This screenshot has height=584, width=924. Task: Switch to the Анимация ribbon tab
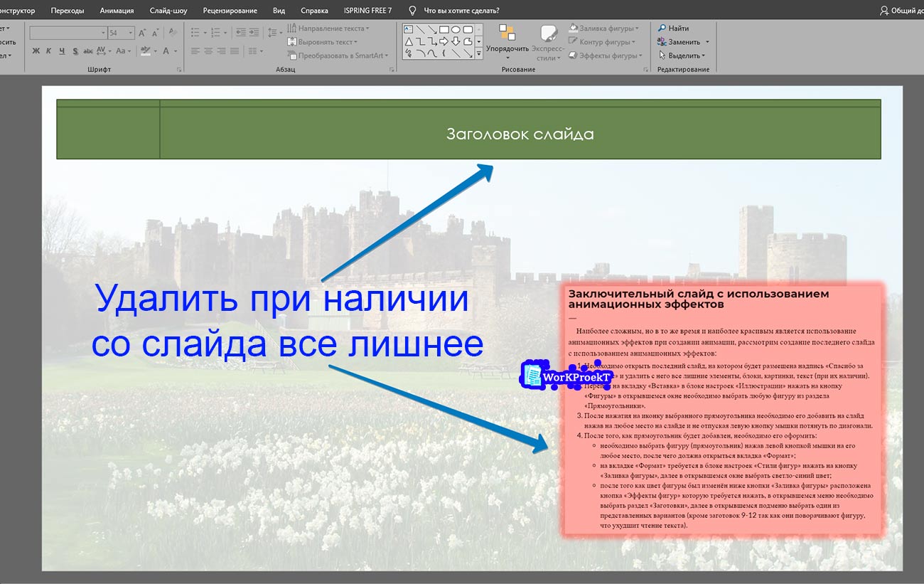[x=117, y=10]
